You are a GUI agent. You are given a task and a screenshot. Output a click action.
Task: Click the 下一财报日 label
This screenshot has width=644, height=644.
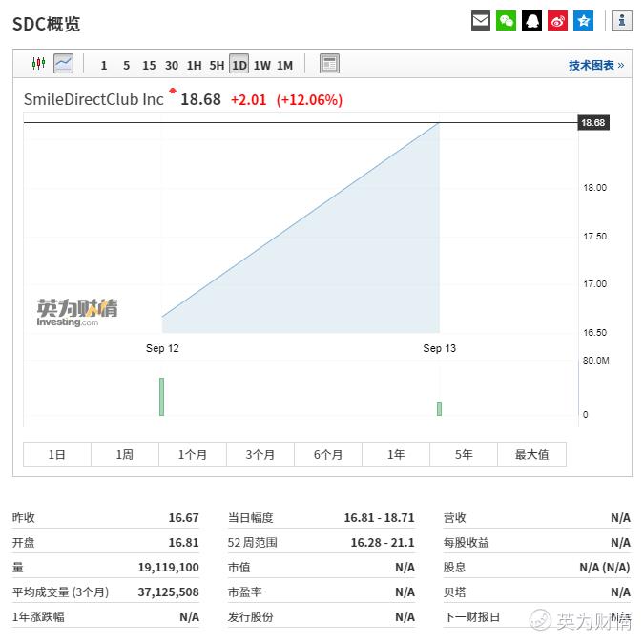[x=471, y=616]
